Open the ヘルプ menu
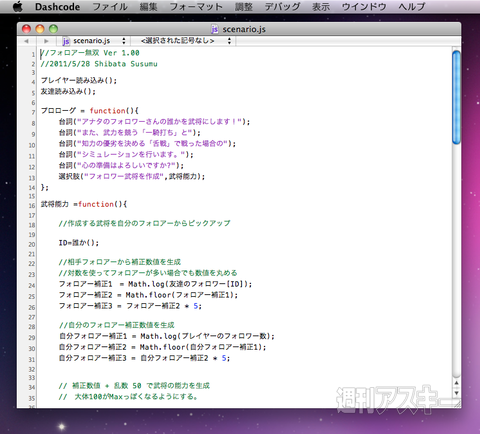 pos(412,7)
